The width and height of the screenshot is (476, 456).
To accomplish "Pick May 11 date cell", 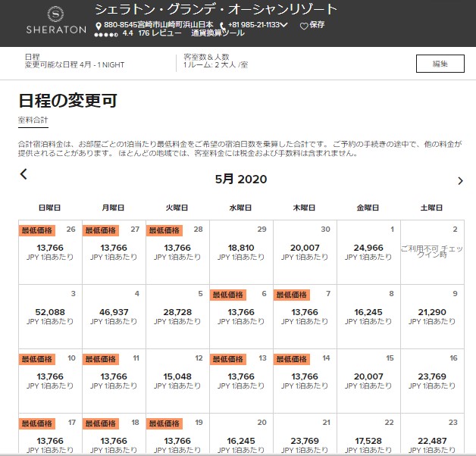I will (114, 381).
